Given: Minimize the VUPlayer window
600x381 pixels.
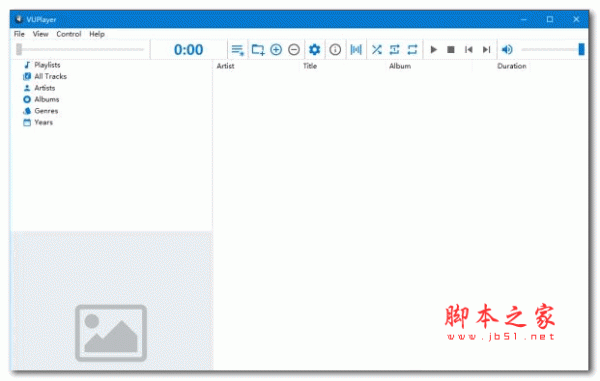Looking at the screenshot, I should (x=523, y=19).
